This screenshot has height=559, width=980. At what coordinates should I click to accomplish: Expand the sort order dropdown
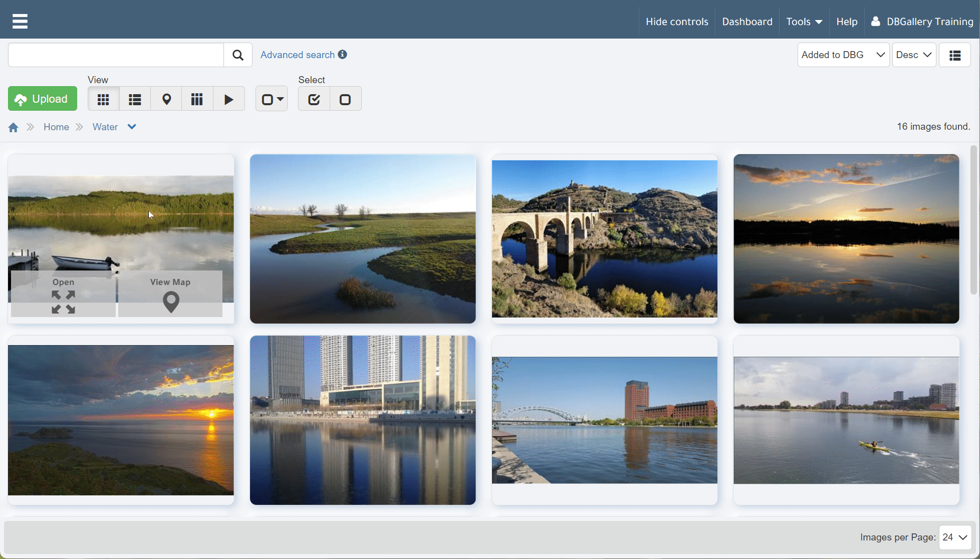[913, 55]
